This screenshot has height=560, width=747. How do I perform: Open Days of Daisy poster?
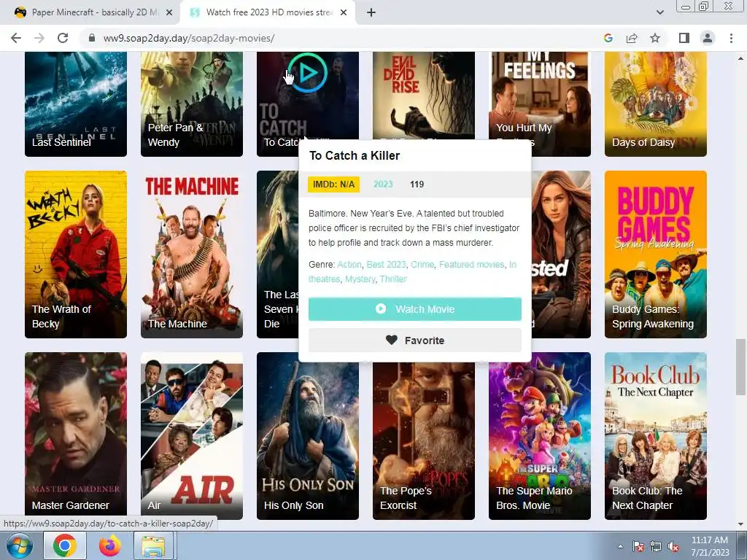pos(656,104)
